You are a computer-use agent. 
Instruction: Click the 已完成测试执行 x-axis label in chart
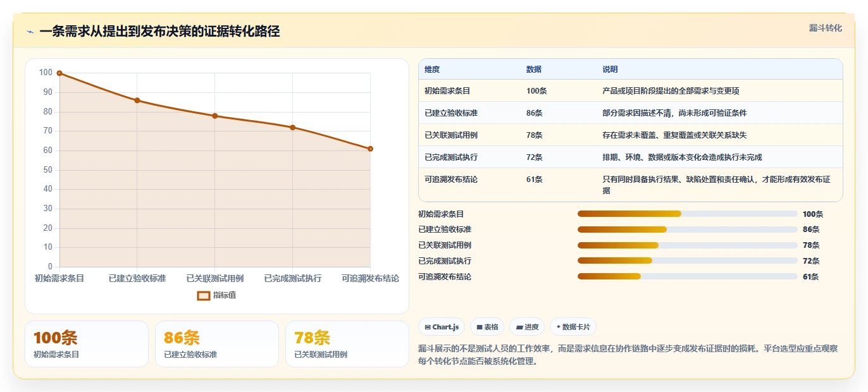click(x=292, y=278)
